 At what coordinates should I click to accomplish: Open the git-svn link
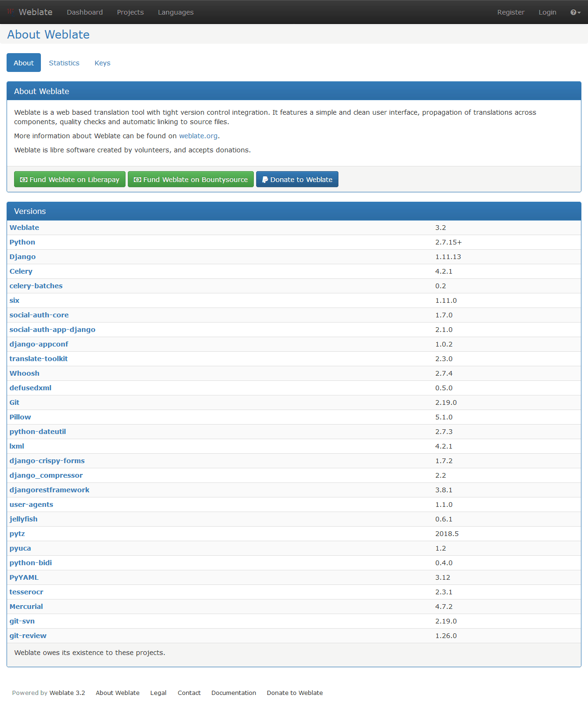click(22, 621)
